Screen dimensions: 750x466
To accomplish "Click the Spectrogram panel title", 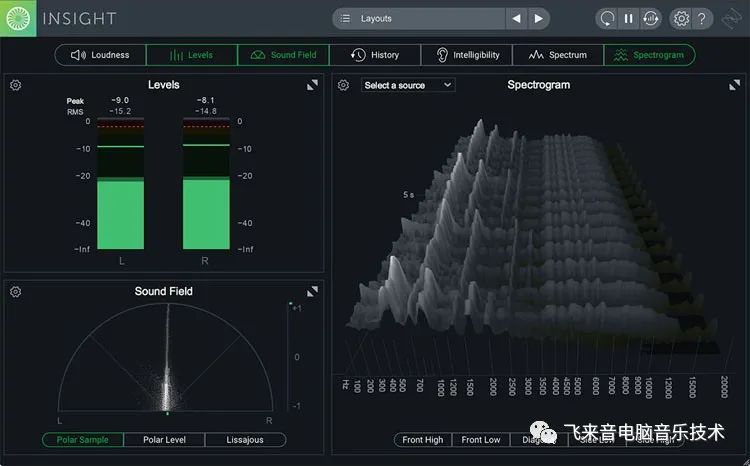I will (539, 85).
